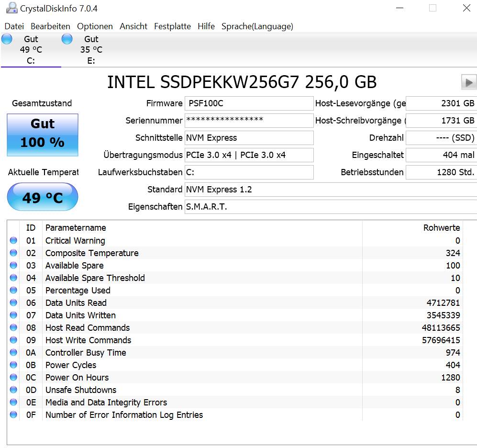The image size is (477, 448).
Task: Select the Controller Busy Time parameter name
Action: (x=86, y=353)
